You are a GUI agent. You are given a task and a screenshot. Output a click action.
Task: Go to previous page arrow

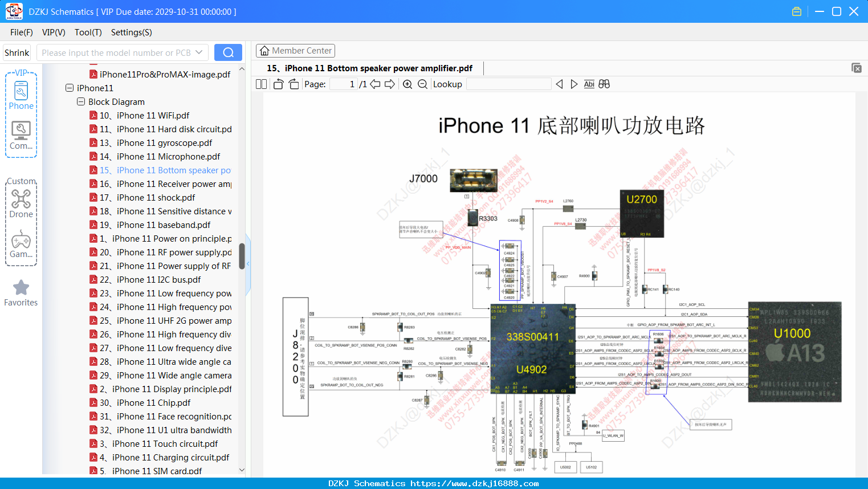(375, 84)
